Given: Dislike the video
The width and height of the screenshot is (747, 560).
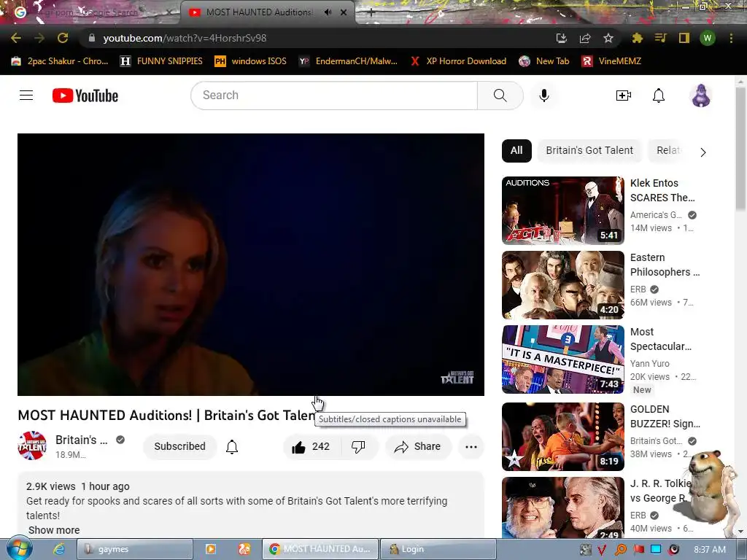Looking at the screenshot, I should click(x=358, y=447).
